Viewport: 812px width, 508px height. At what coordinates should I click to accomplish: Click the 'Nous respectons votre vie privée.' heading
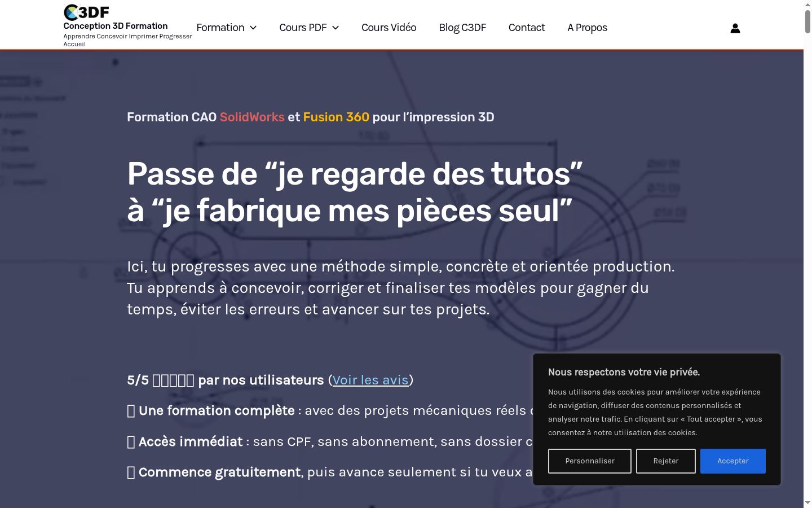point(624,372)
